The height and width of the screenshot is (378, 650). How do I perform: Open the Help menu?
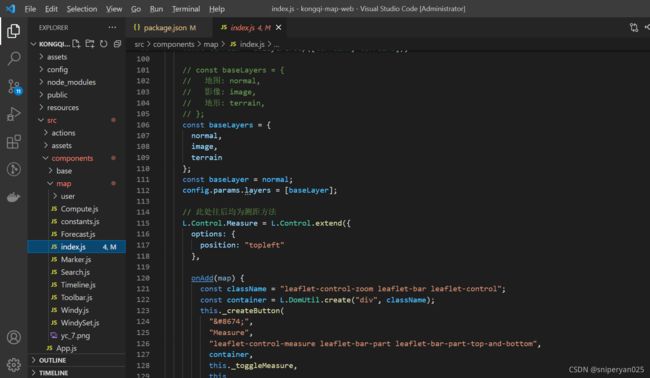pyautogui.click(x=216, y=9)
